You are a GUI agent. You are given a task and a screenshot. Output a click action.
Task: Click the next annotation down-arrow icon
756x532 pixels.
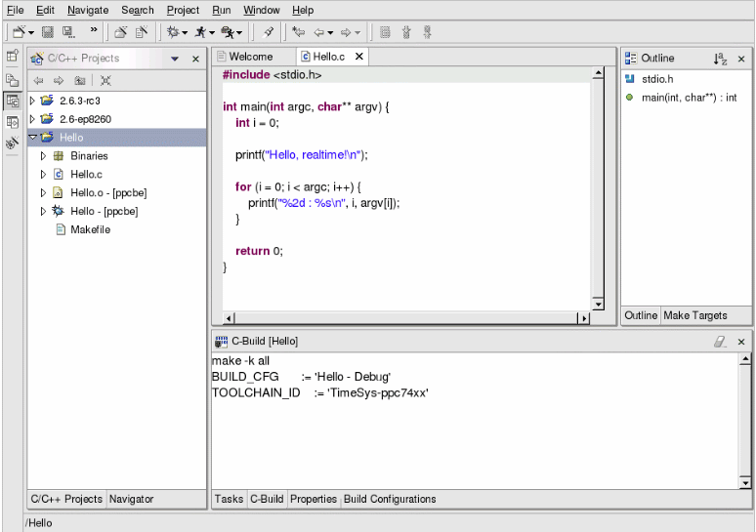(406, 32)
